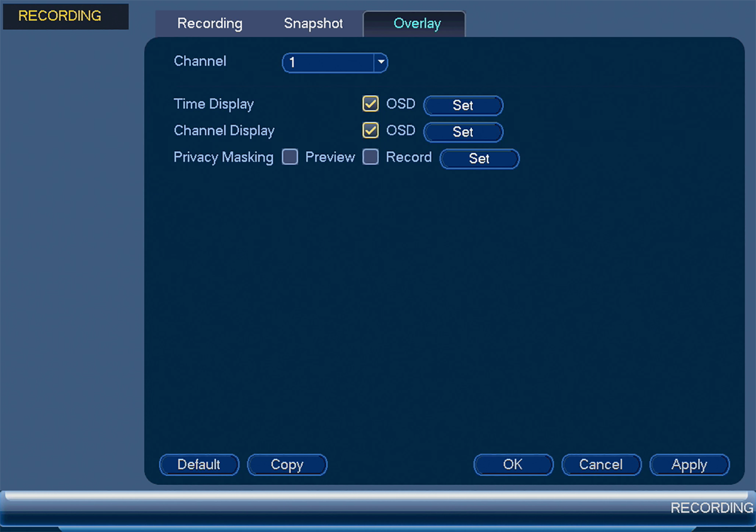Screen dimensions: 756x532
Task: Save changes with Apply button
Action: click(689, 465)
